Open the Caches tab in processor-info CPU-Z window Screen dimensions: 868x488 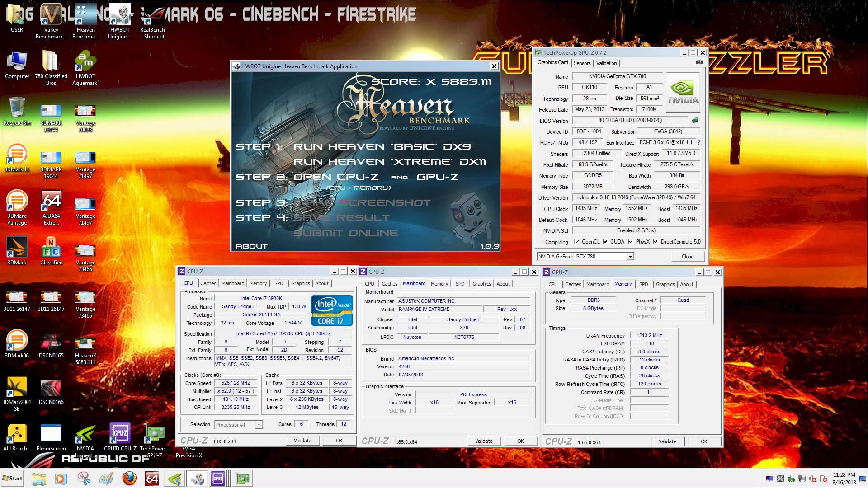pyautogui.click(x=208, y=283)
